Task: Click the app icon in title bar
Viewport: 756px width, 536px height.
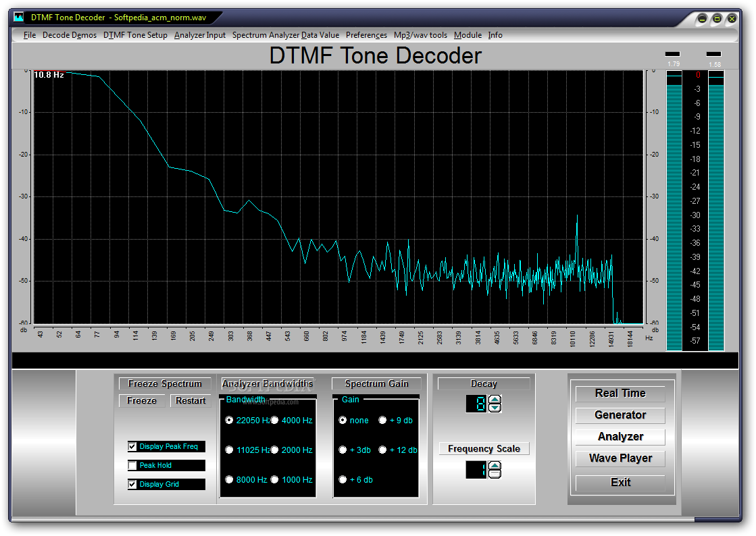Action: coord(19,18)
